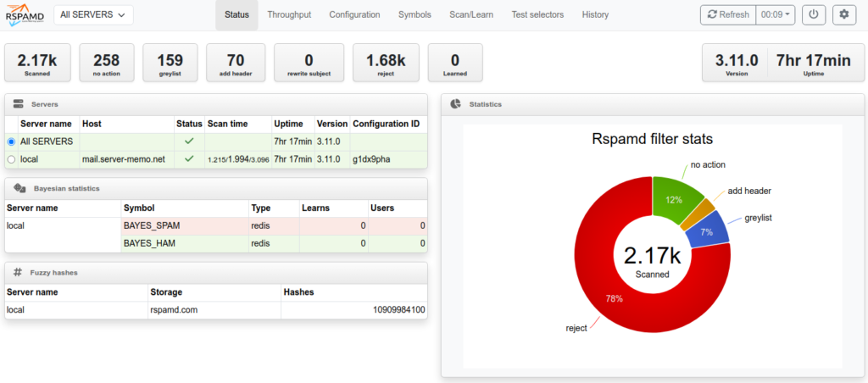Open the Configuration tab
The image size is (868, 383).
354,14
